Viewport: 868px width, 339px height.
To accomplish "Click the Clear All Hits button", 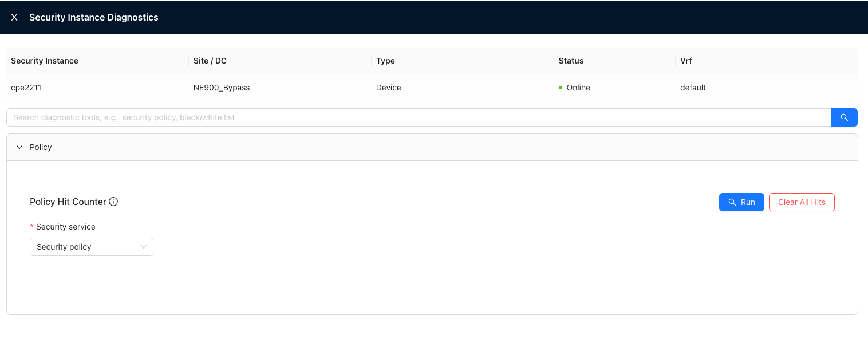I will tap(802, 202).
